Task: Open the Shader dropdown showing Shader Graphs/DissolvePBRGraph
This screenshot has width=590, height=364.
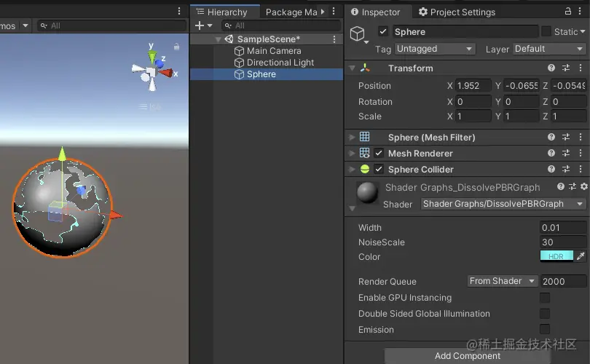Action: (x=503, y=204)
